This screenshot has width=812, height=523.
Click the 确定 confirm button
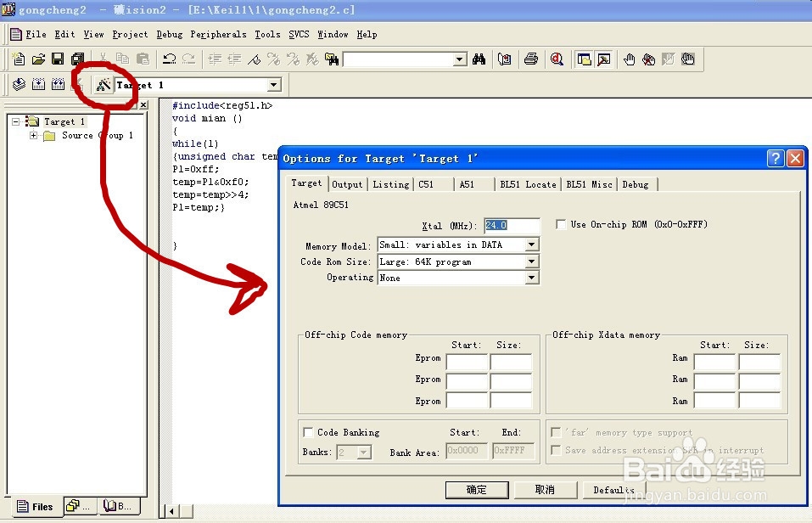pos(477,490)
